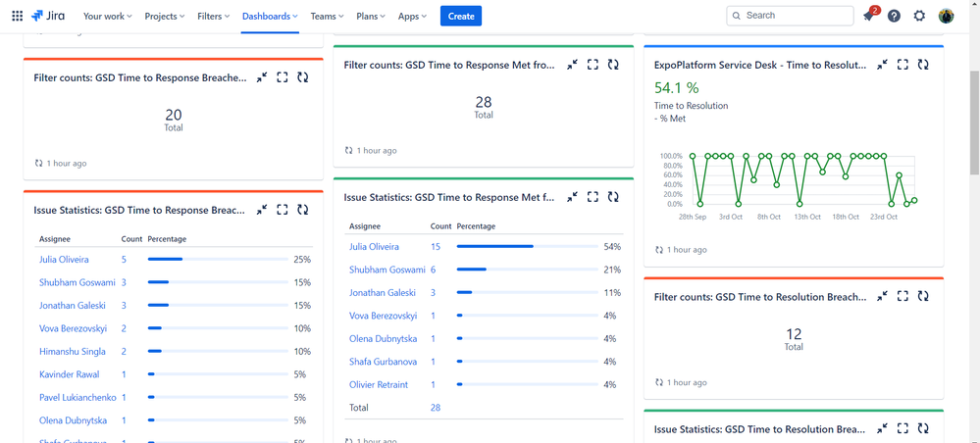980x443 pixels.
Task: Open Julia Oliveira in Response Breached list
Action: (x=64, y=260)
